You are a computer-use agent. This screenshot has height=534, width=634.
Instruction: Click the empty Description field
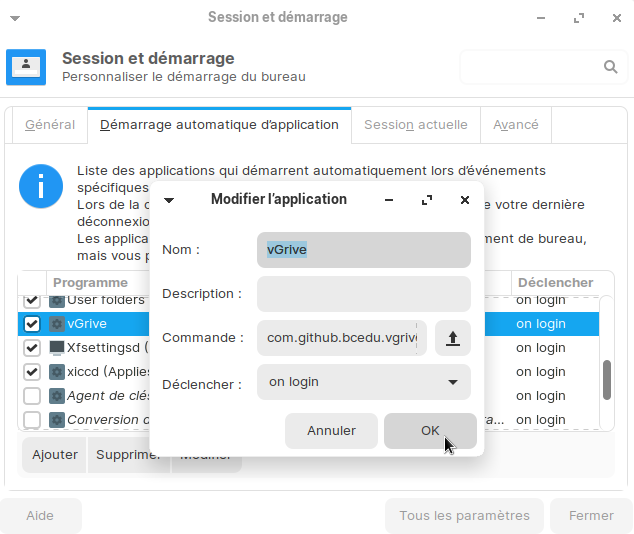363,294
